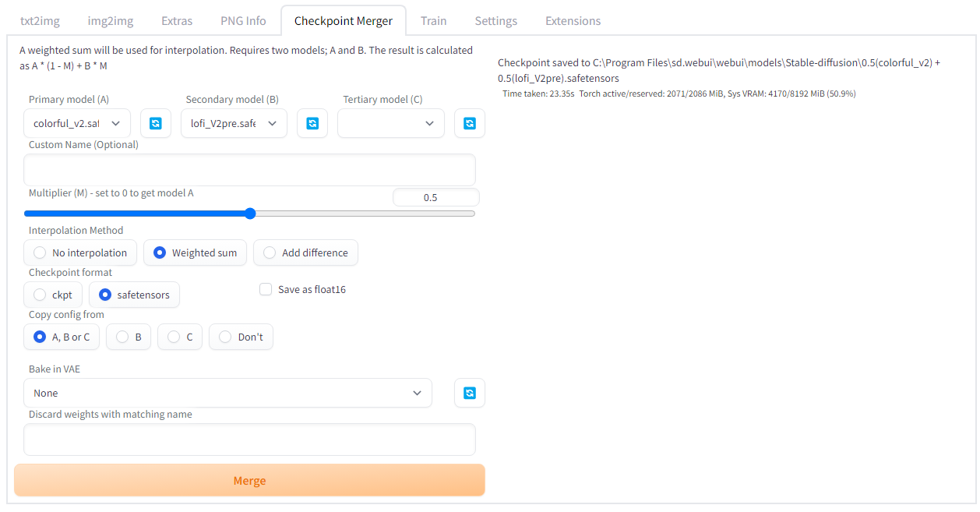Refresh the Secondary model (B) checkpoint list
980x512 pixels.
pyautogui.click(x=312, y=122)
